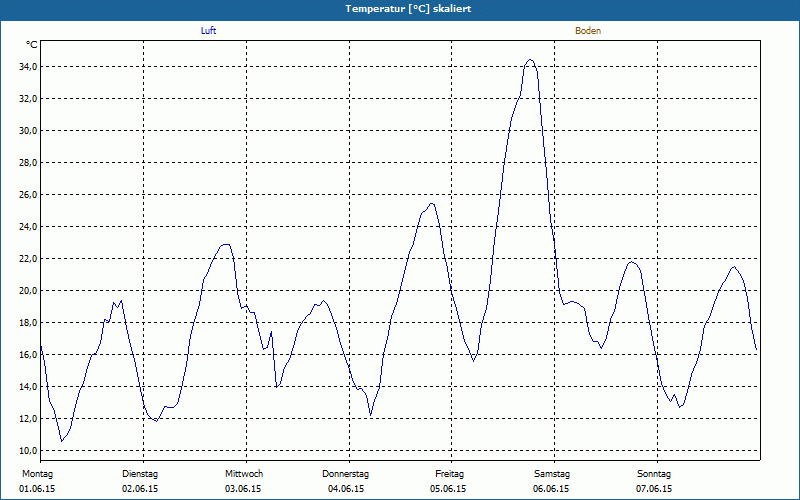Select the 10,0 y-axis value
Image resolution: width=800 pixels, height=500 pixels.
pyautogui.click(x=27, y=451)
